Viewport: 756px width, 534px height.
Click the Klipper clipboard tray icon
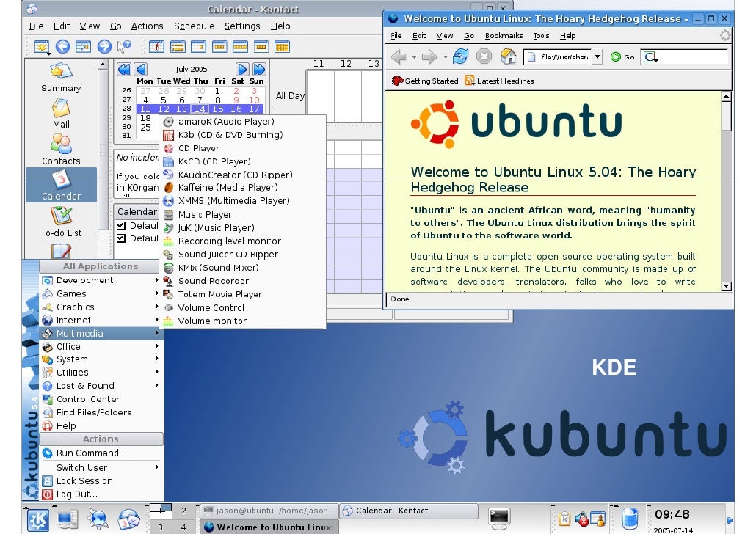[x=564, y=519]
